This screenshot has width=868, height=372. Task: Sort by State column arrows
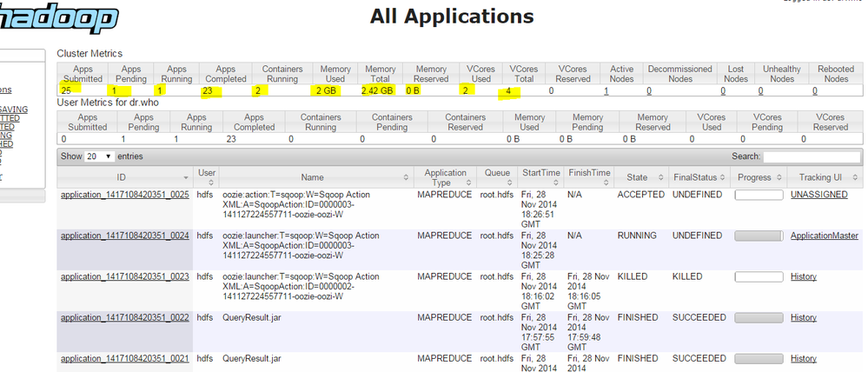pyautogui.click(x=660, y=177)
